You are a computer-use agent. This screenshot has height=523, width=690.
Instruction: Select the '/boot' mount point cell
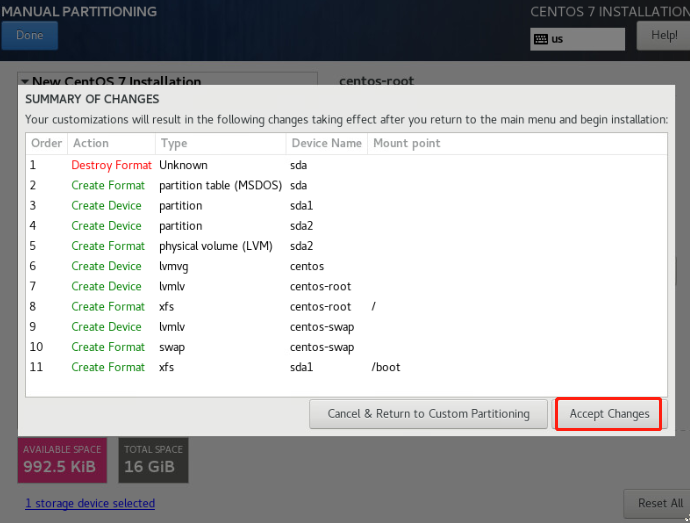pyautogui.click(x=386, y=367)
